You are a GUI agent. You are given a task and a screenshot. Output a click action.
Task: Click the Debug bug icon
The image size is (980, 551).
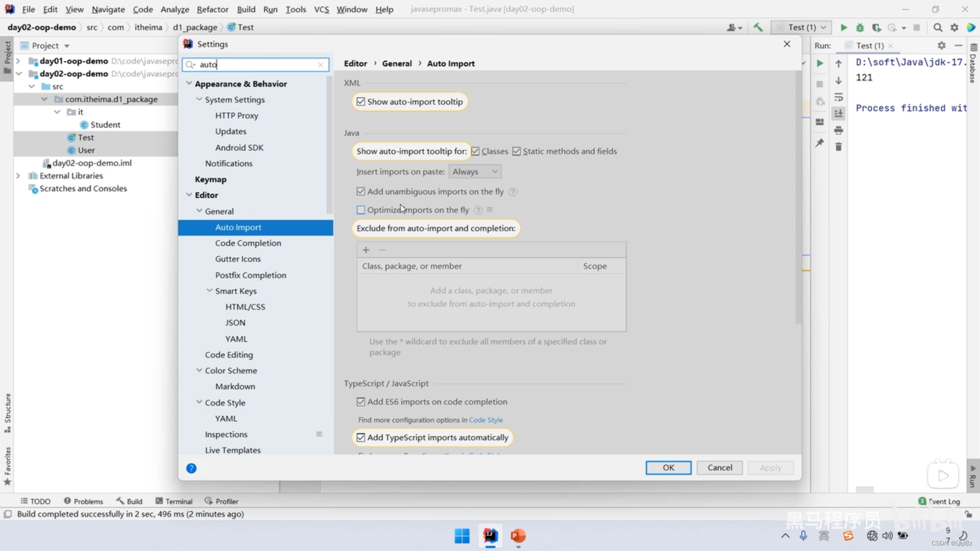coord(860,28)
